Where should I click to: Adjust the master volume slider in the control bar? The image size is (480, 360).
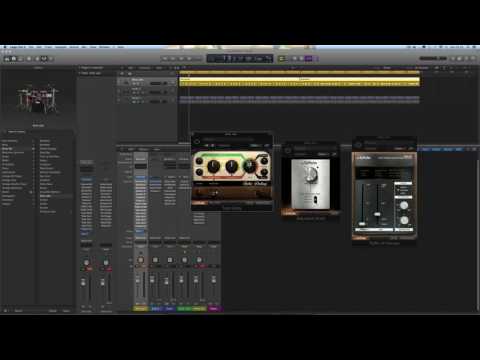[x=433, y=59]
